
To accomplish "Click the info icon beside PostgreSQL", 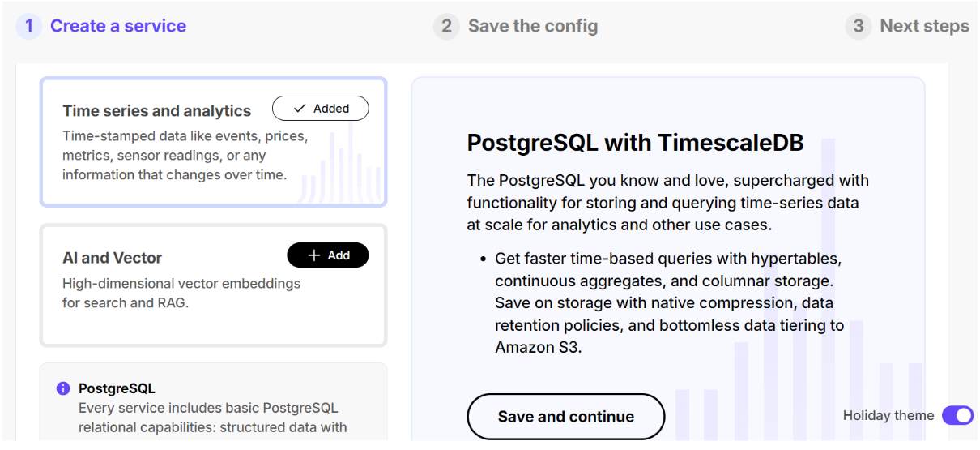I will (x=63, y=389).
